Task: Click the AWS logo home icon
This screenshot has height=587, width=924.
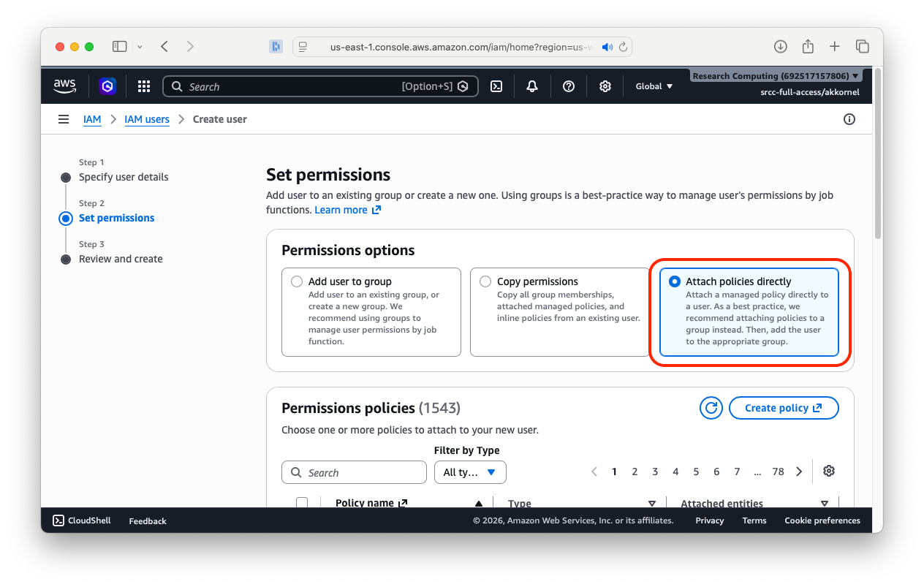Action: (64, 86)
